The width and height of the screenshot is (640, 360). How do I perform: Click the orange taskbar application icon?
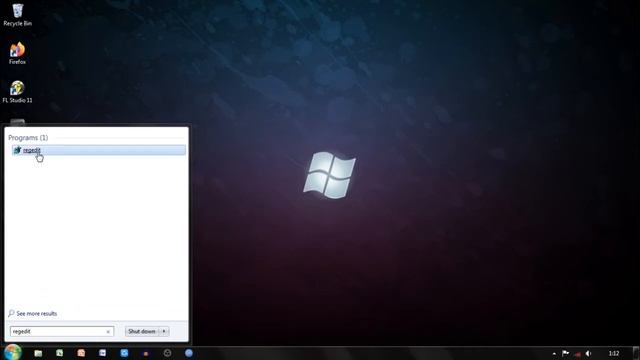(81, 353)
